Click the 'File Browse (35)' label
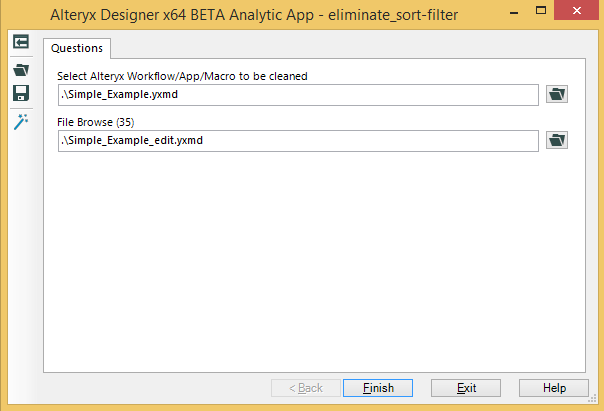The width and height of the screenshot is (604, 411). 96,122
